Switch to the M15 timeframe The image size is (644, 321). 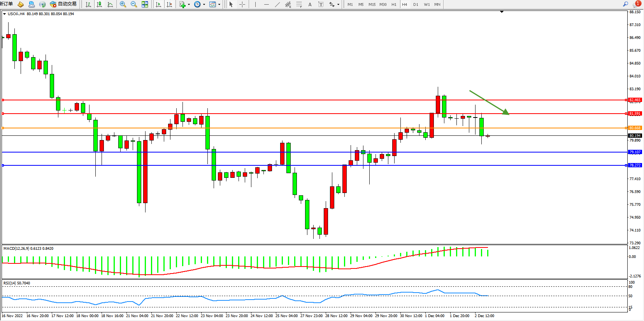tap(372, 4)
